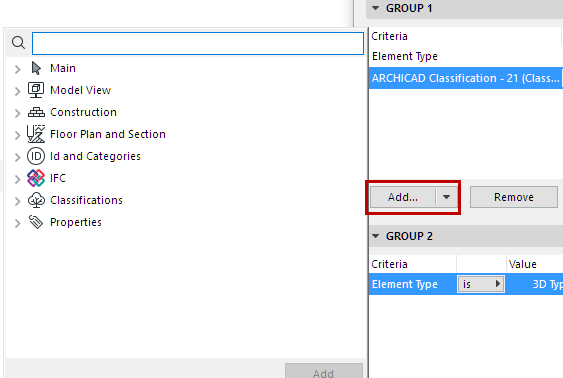Click the Add... button in Group 1
The height and width of the screenshot is (378, 563).
[403, 197]
